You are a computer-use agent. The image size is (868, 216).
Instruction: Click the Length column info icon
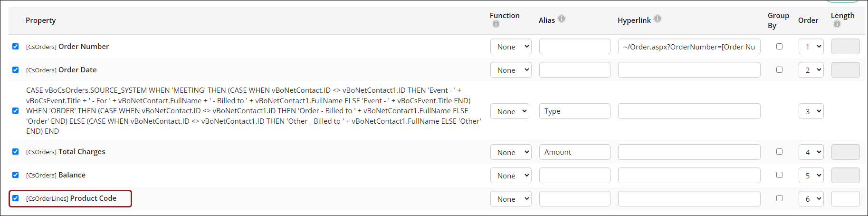point(837,24)
